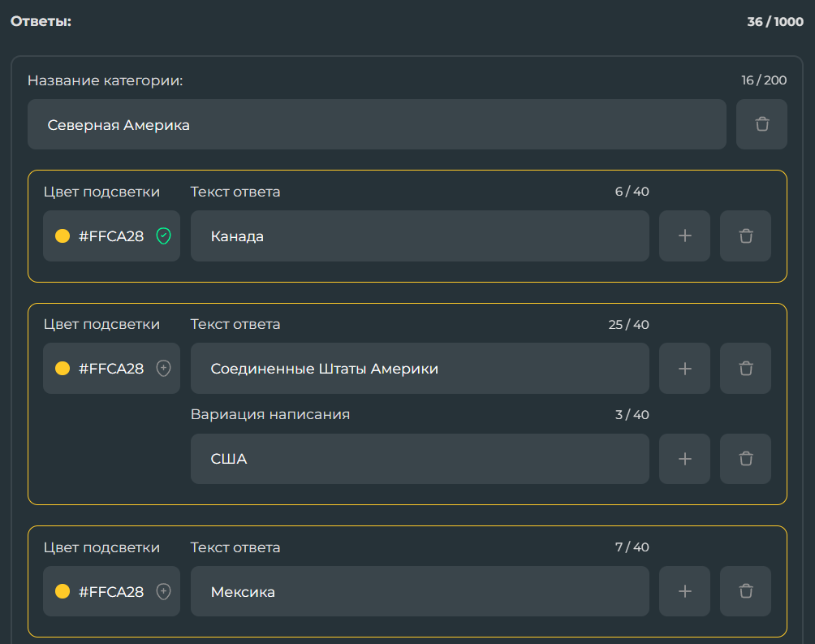Add variation to Соединенные Штаты Америки answer

pyautogui.click(x=684, y=369)
